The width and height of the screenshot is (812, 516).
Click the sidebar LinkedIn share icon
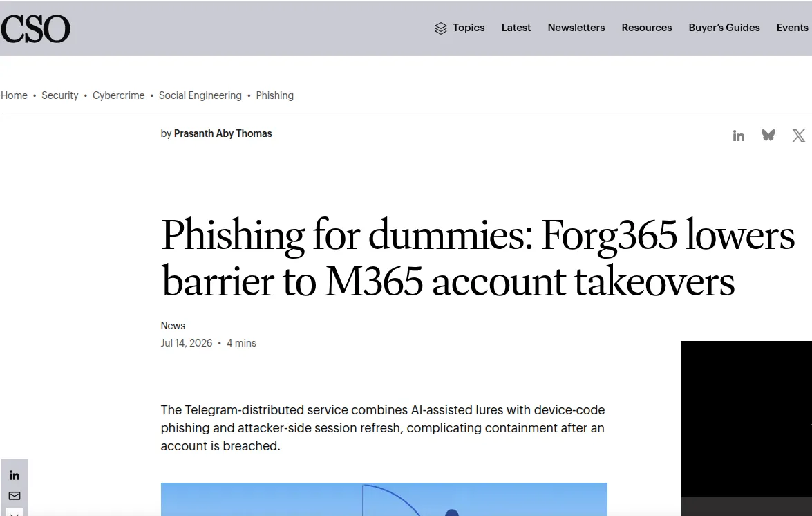coord(15,476)
